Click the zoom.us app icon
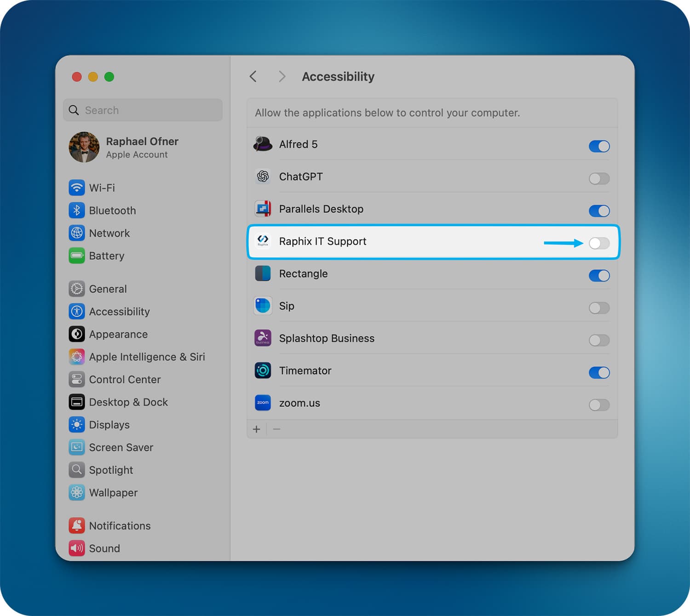The width and height of the screenshot is (690, 616). pyautogui.click(x=263, y=403)
